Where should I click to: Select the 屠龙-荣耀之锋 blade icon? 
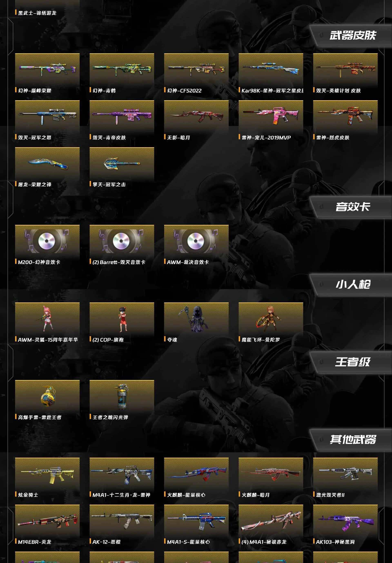47,164
